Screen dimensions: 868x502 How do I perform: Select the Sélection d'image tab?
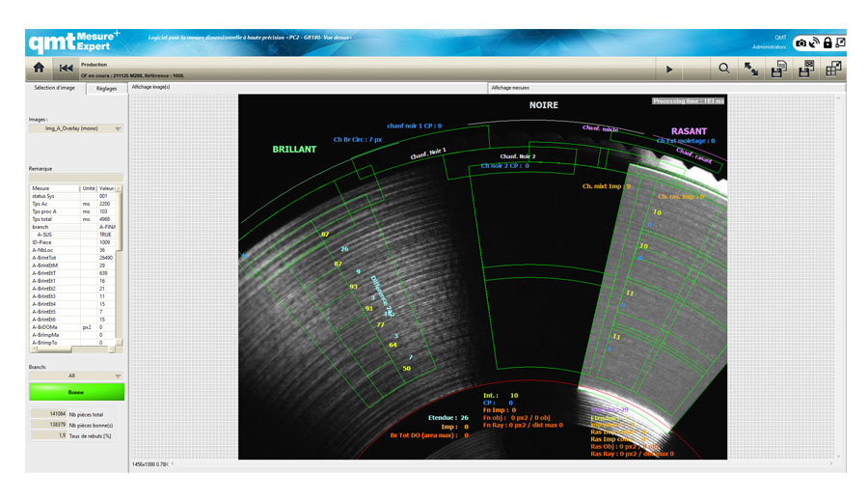pyautogui.click(x=55, y=88)
